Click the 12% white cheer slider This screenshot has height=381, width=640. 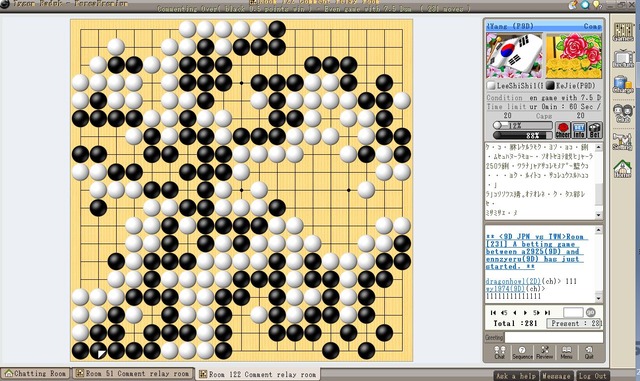[522, 125]
